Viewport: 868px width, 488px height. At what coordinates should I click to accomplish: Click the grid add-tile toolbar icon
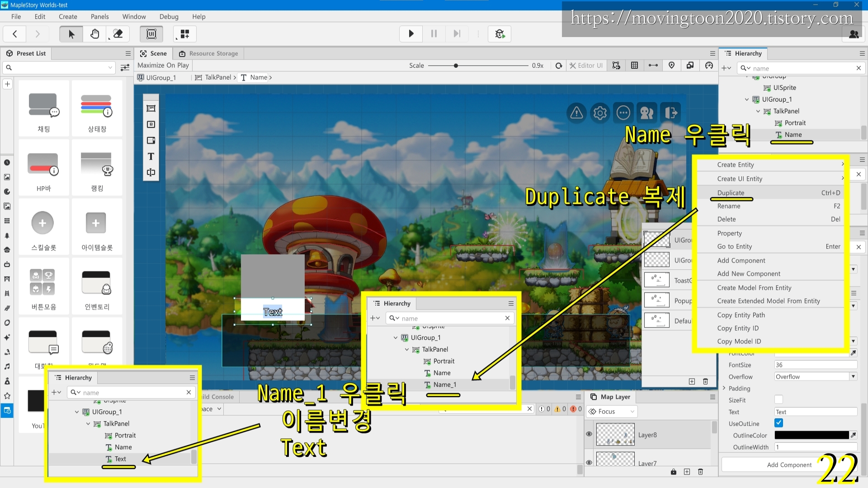coord(185,34)
